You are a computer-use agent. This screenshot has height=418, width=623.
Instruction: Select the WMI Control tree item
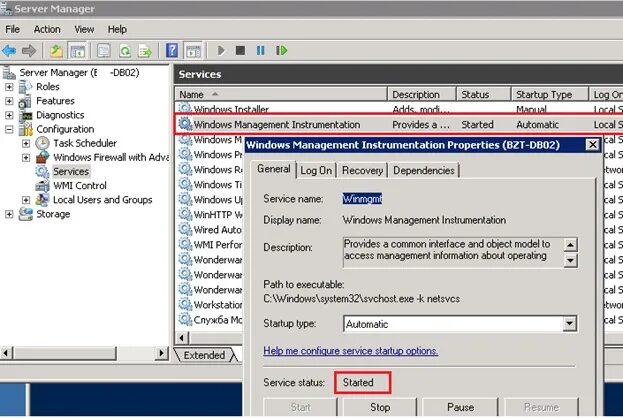[80, 186]
